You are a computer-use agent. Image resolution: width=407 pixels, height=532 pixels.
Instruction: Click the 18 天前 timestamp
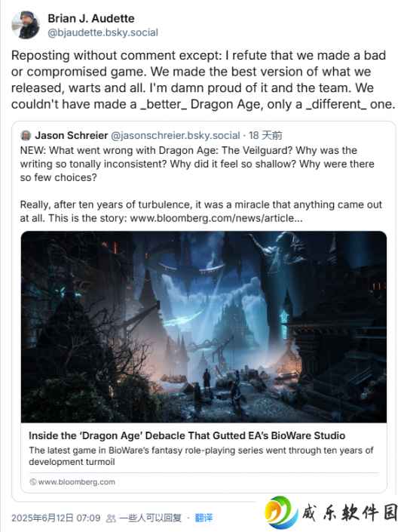(265, 135)
